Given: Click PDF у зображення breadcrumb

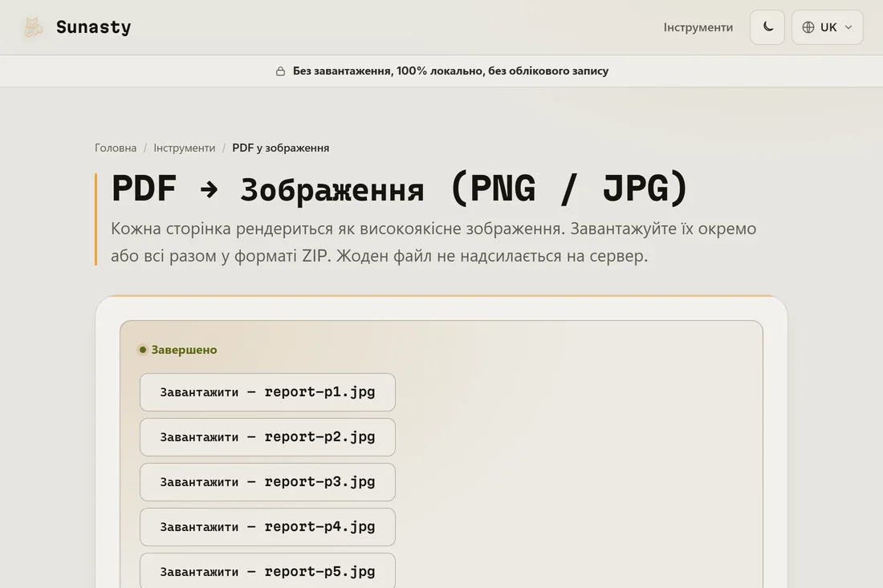Looking at the screenshot, I should [280, 148].
